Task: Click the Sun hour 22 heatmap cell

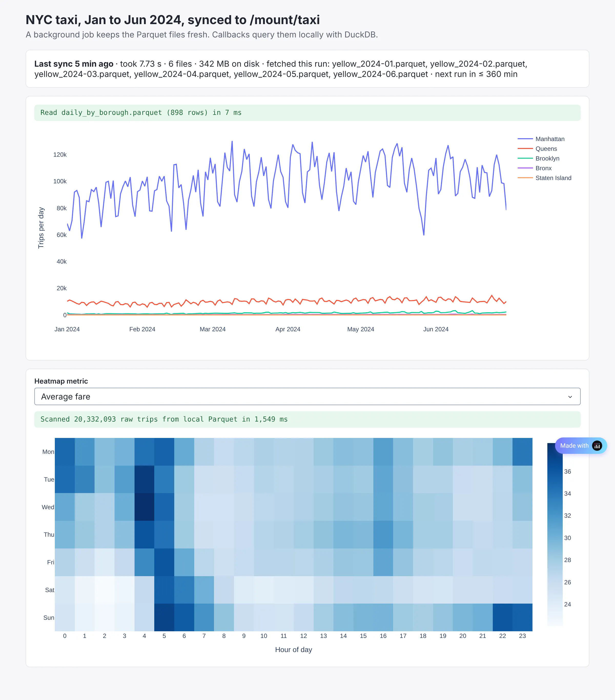Action: pyautogui.click(x=503, y=617)
